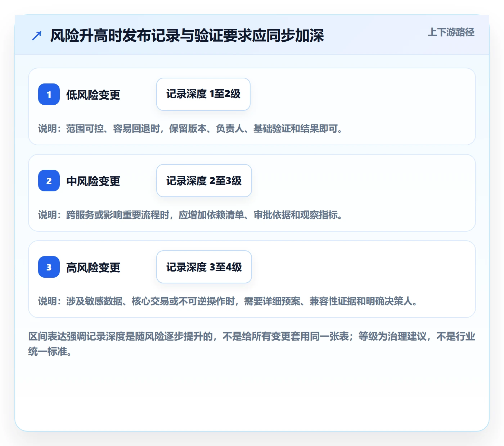The image size is (504, 446).
Task: Click the description starting 说明：范围可控
Action: click(190, 128)
